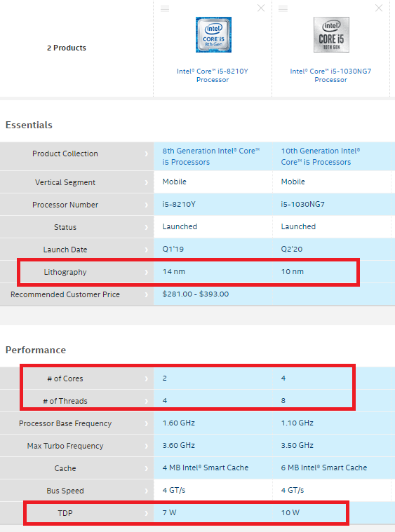The width and height of the screenshot is (395, 532).
Task: Select the Recommended Customer Price label
Action: pyautogui.click(x=65, y=294)
